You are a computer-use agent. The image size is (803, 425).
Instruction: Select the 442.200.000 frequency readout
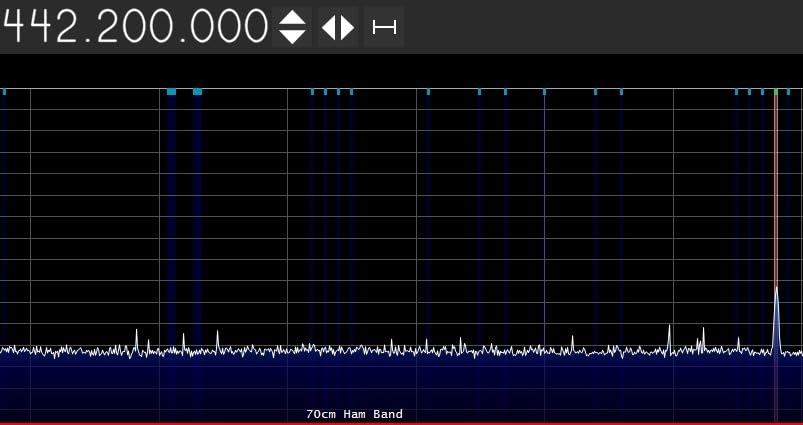(x=134, y=26)
